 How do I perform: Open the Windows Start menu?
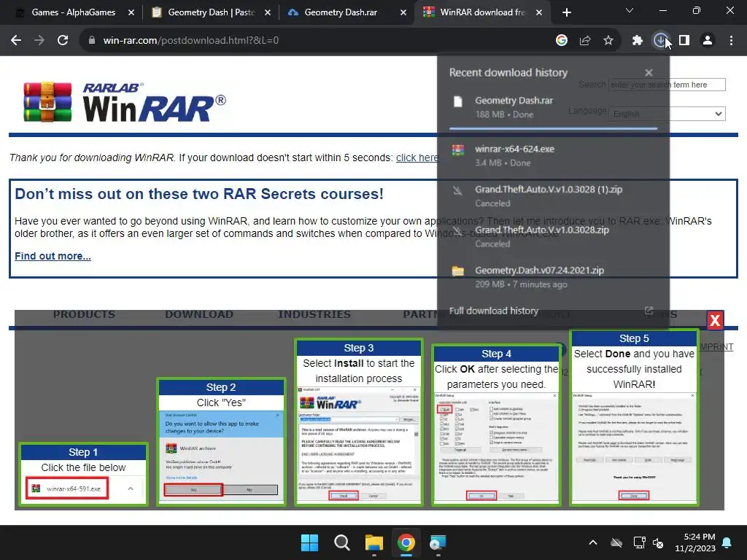point(309,542)
